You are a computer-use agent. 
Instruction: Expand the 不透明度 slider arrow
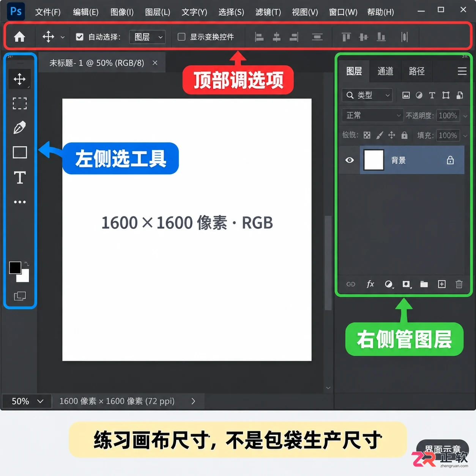coord(465,116)
